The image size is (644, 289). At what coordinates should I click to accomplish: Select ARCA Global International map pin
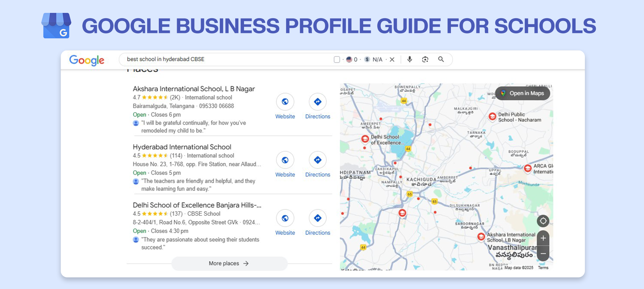528,168
